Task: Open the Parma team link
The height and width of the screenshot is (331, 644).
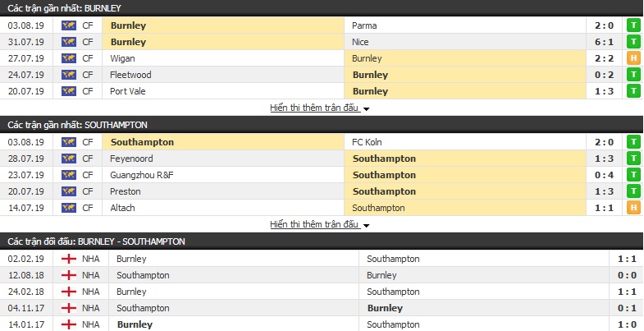Action: (x=364, y=25)
